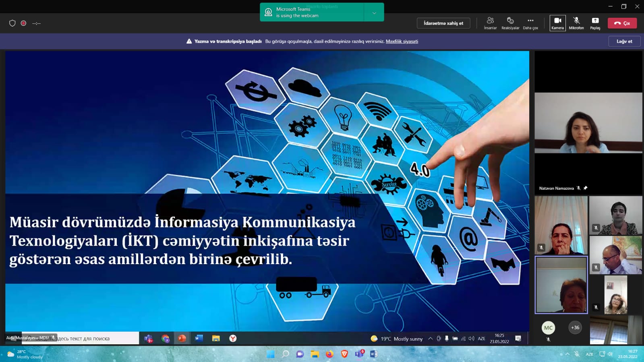644x362 pixels.
Task: Switch the AZE keyboard language in system tray
Action: (x=590, y=354)
